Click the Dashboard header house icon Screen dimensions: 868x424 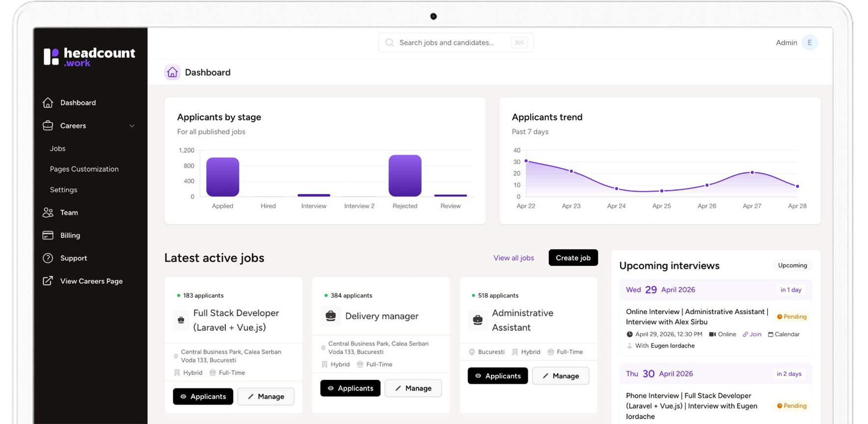tap(172, 72)
